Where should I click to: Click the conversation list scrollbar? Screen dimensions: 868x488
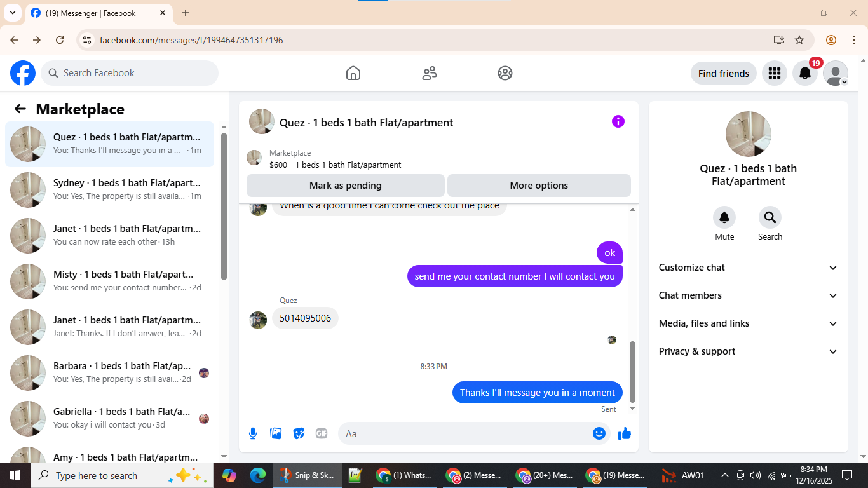224,206
